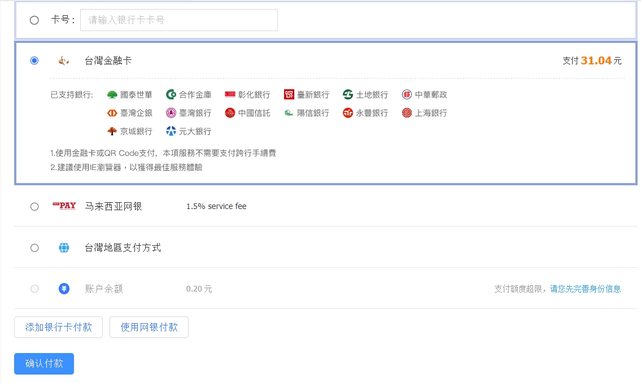Click the globe icon for 台灣地區支付方式

[64, 248]
